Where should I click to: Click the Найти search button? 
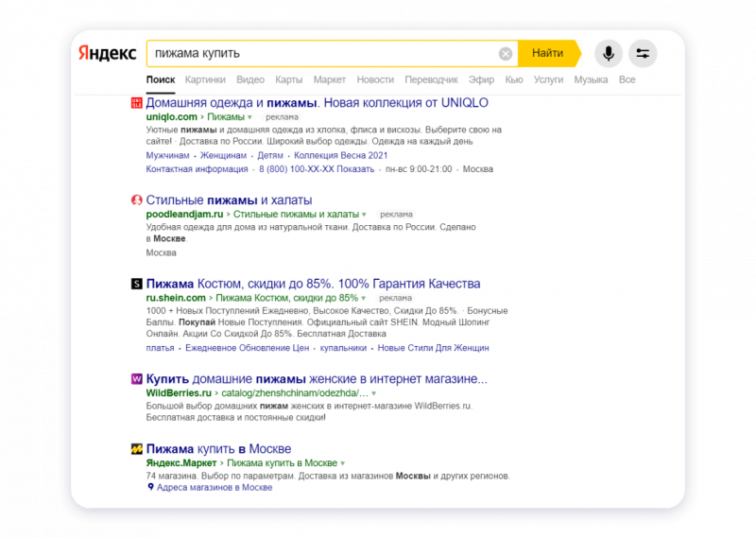pos(549,53)
